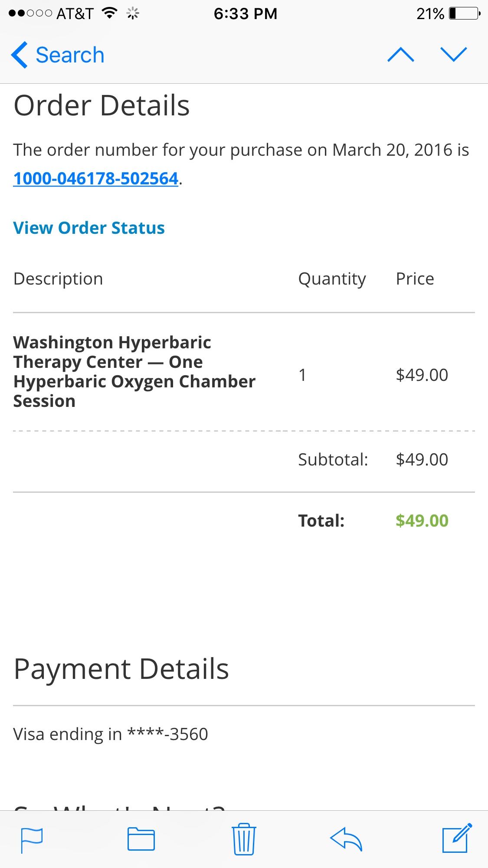
Task: Tap the Subtotal amount $49.00
Action: pos(422,459)
